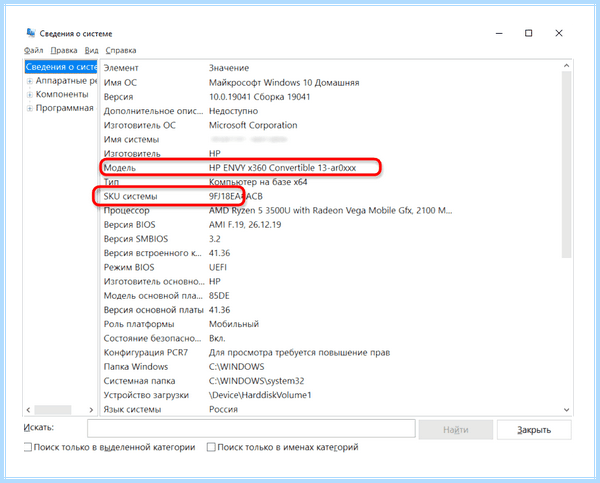This screenshot has height=483, width=600.
Task: Click the tree pane horizontal scrollbar thumb
Action: (x=53, y=410)
